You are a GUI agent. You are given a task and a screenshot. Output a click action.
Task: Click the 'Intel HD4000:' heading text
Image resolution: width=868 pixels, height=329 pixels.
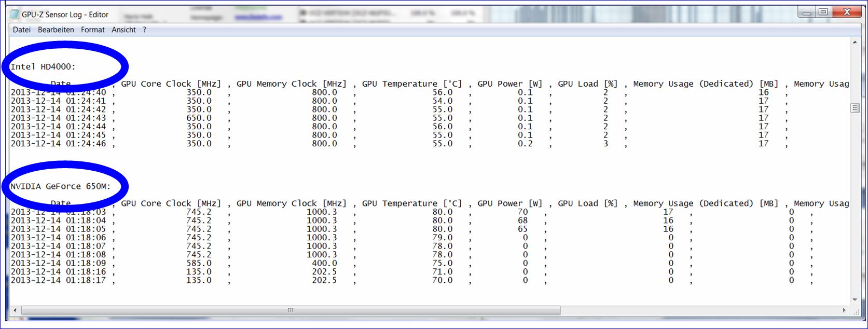click(x=43, y=66)
